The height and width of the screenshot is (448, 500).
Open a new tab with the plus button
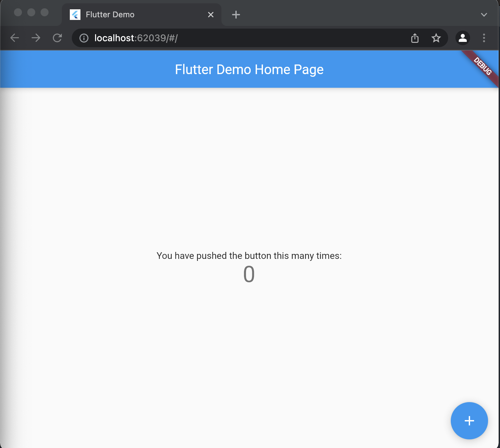click(236, 14)
